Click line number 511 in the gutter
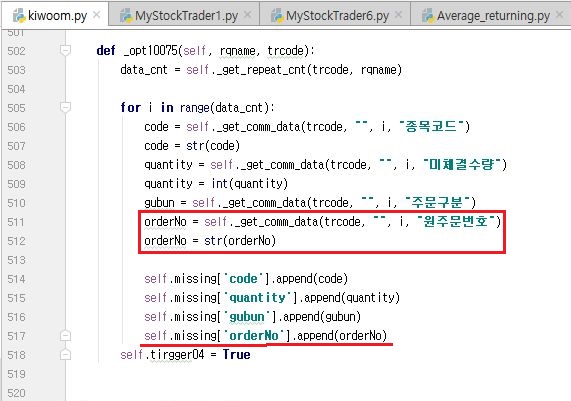 [x=16, y=222]
